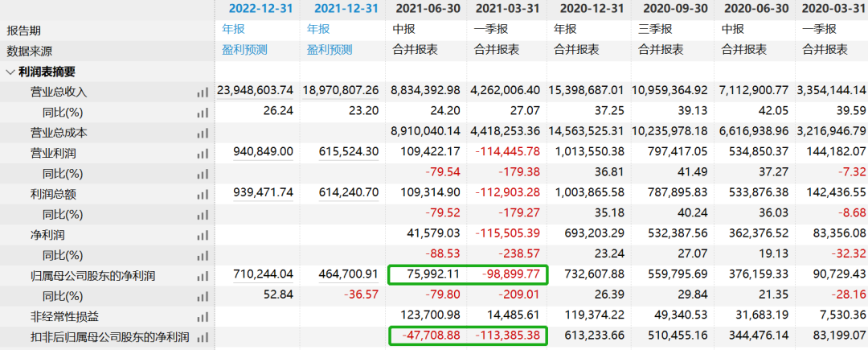
Task: Open 盈利预测 link under 2021-12-31
Action: [330, 50]
